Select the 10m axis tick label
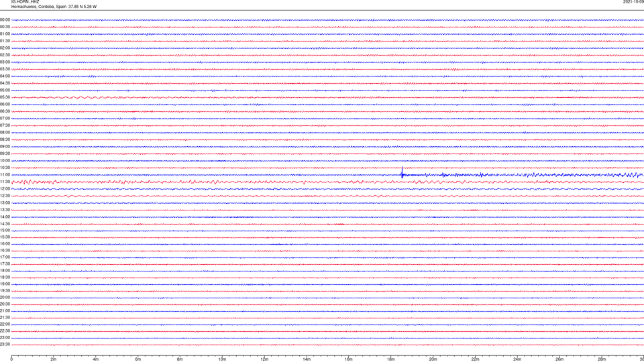 [x=222, y=359]
